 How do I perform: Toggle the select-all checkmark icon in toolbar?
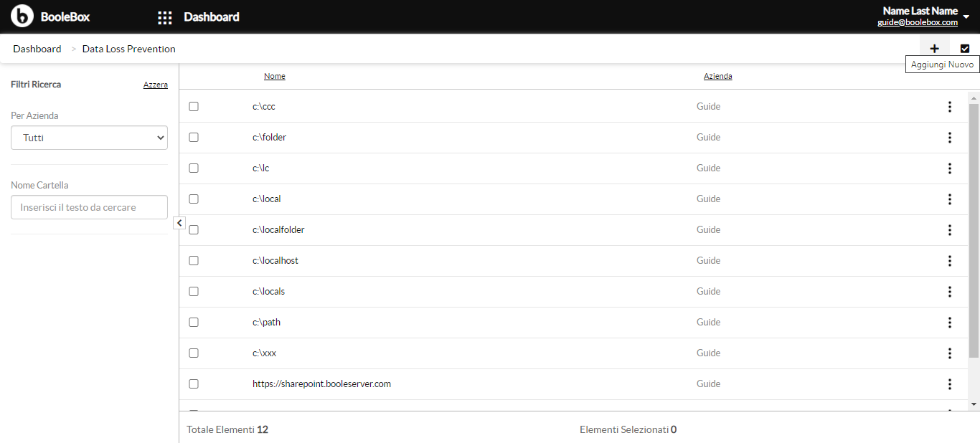[x=965, y=49]
